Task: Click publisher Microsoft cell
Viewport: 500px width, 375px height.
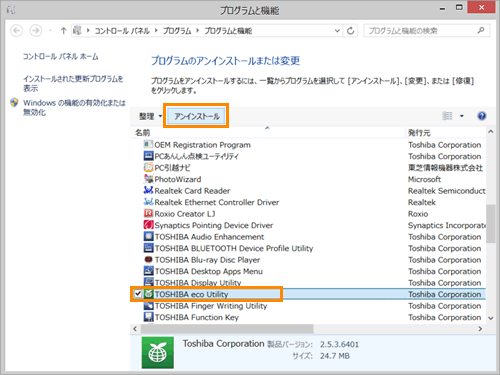Action: point(424,179)
